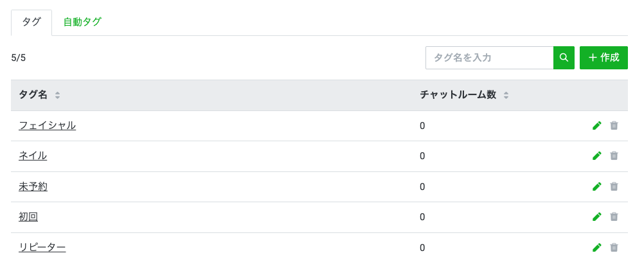The image size is (644, 269).
Task: Open the フェイシャル tag link
Action: [47, 125]
